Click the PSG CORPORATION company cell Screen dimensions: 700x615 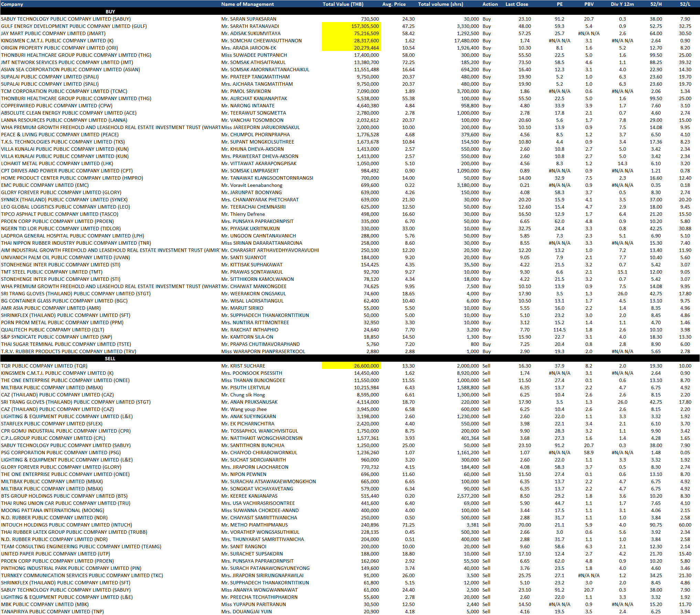point(61,453)
